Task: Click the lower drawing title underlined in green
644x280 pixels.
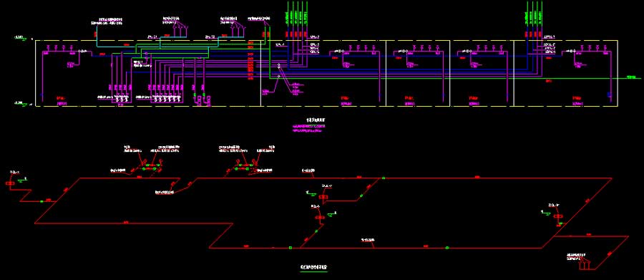Action: [314, 268]
